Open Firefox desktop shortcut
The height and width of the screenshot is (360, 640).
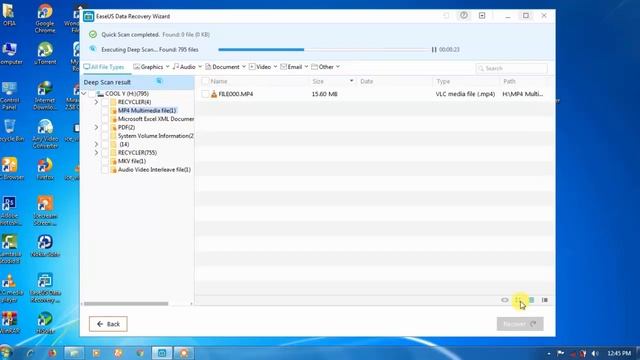45,168
